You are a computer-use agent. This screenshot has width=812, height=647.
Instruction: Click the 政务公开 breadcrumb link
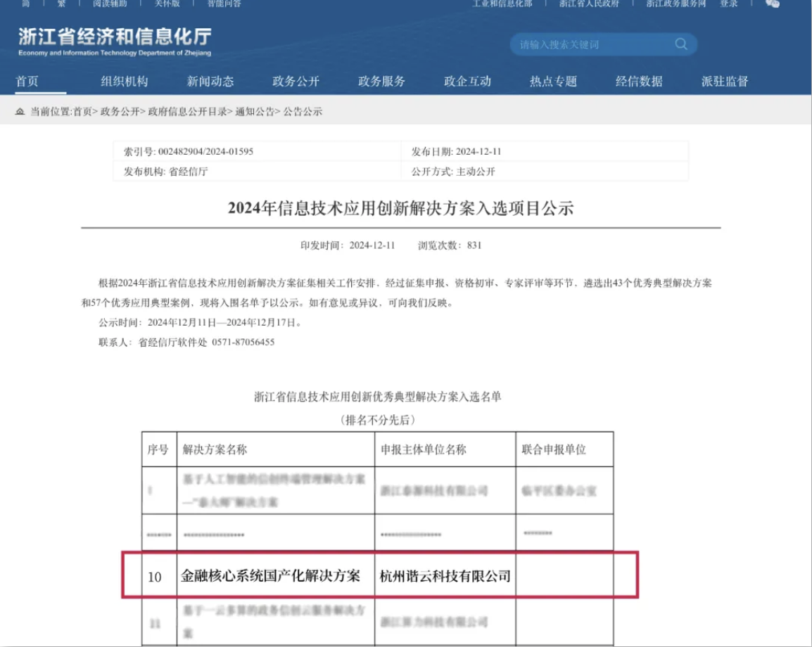(120, 111)
